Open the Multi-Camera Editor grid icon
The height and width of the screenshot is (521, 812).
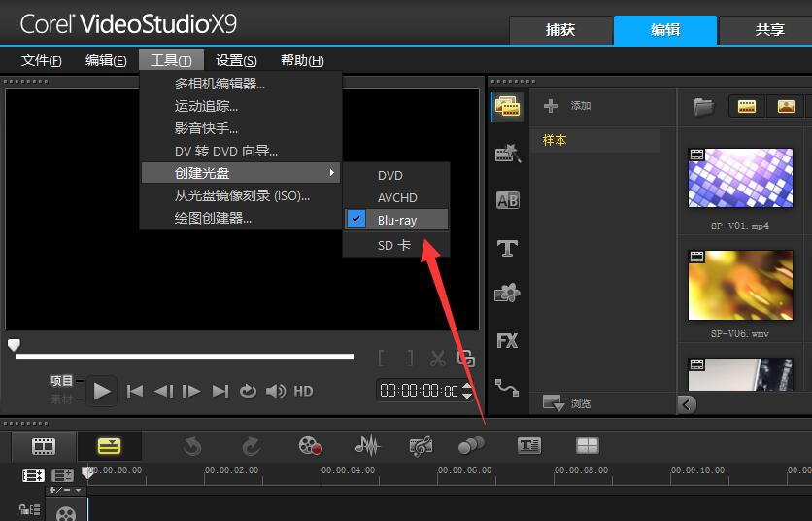tap(588, 446)
